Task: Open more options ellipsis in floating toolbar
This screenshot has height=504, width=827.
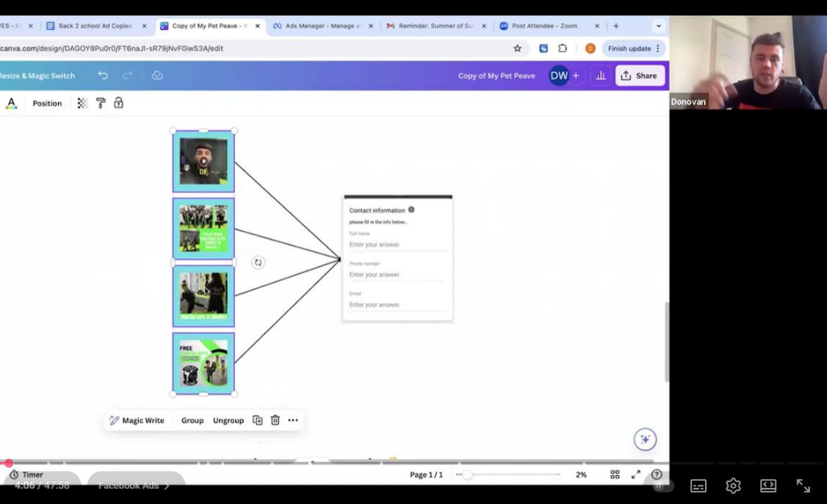Action: 293,420
